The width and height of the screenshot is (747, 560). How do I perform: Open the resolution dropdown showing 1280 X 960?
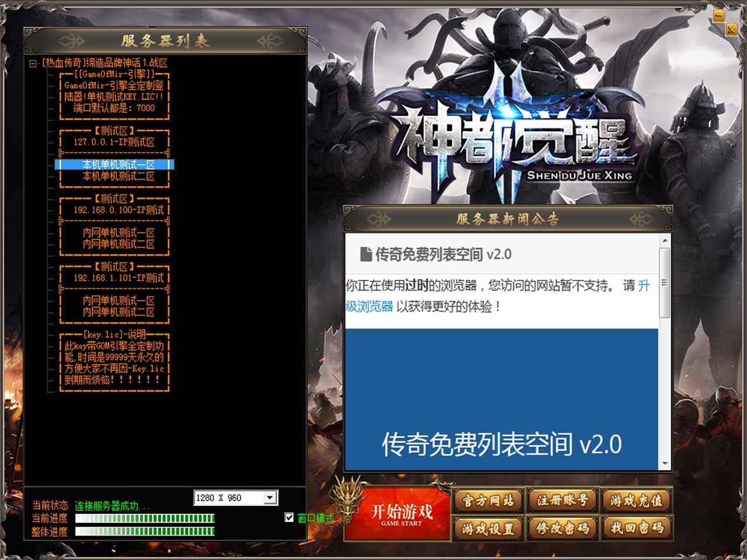click(270, 498)
